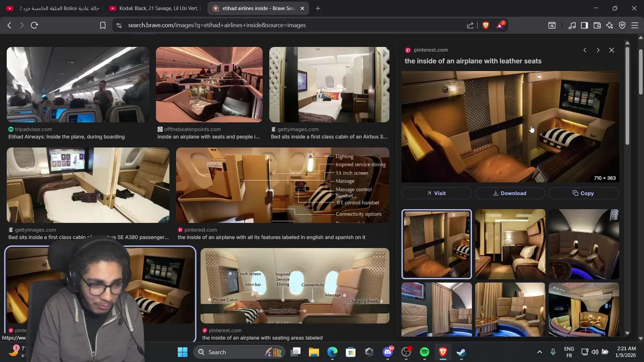Select the related thumbnail with bed and lattice wall
644x362 pixels.
click(510, 244)
